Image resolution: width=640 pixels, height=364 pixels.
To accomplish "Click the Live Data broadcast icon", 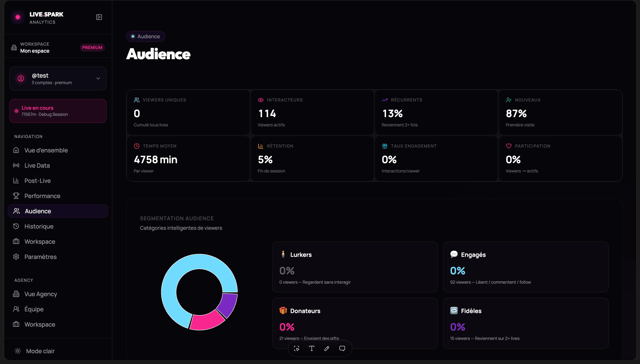I will click(16, 165).
